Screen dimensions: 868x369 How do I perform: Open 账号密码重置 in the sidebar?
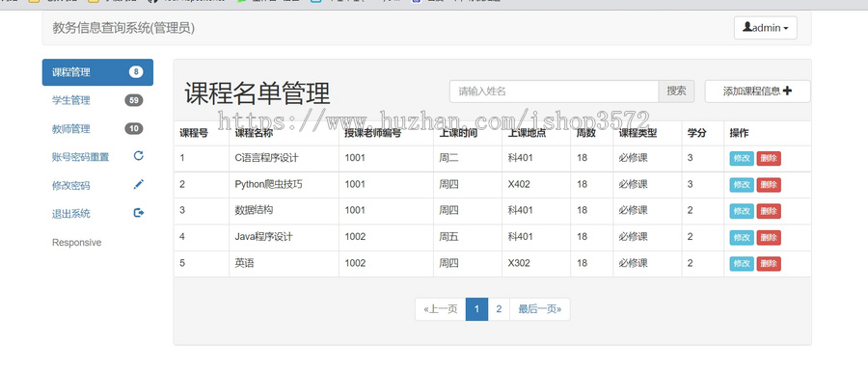[97, 157]
